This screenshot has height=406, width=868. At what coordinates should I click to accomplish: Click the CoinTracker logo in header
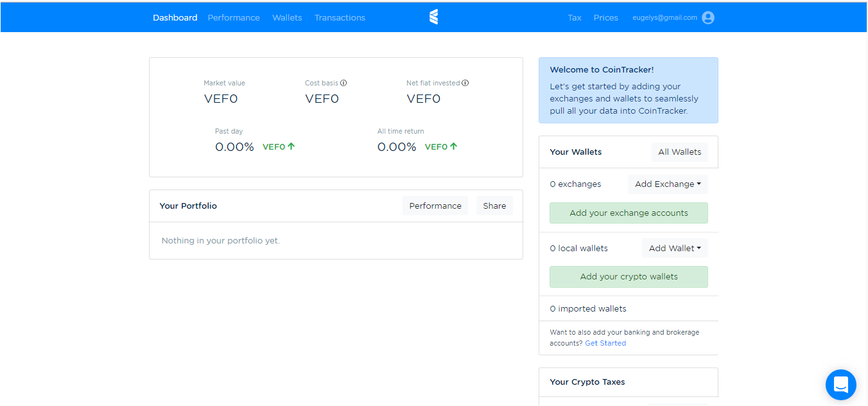433,17
